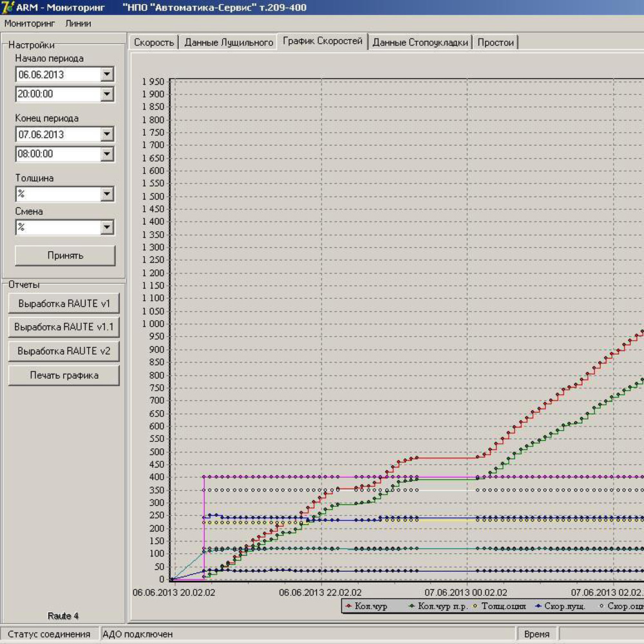Viewport: 644px width, 644px height.
Task: Click the Принять button
Action: click(x=65, y=256)
